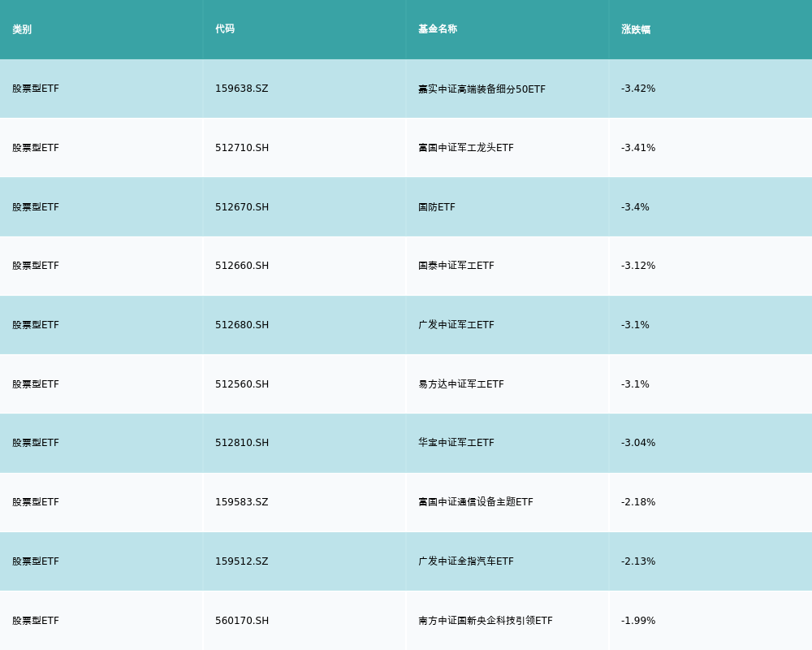Click the 基金名称 column header

(x=438, y=29)
